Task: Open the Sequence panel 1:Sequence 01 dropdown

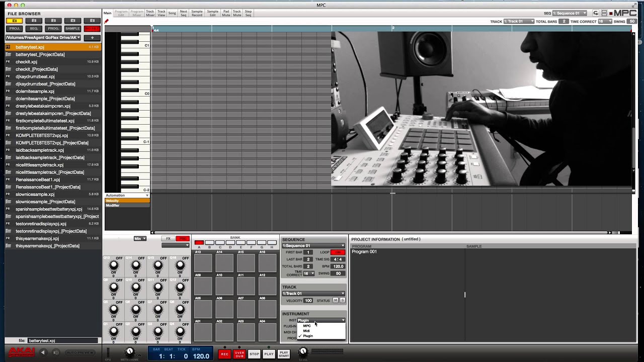Action: (313, 246)
